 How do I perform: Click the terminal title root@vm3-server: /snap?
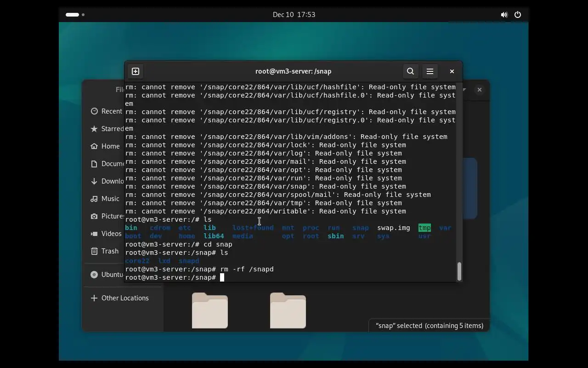tap(293, 71)
